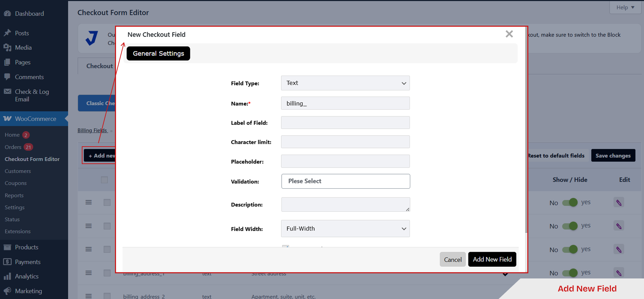Click the Analytics bar chart icon
This screenshot has width=644, height=299.
click(x=8, y=276)
